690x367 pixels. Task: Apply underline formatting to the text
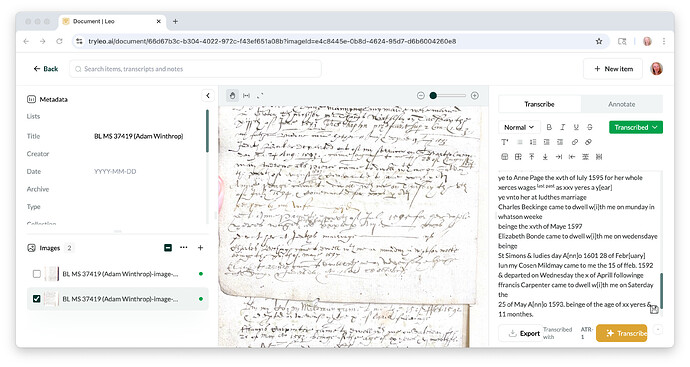point(576,127)
